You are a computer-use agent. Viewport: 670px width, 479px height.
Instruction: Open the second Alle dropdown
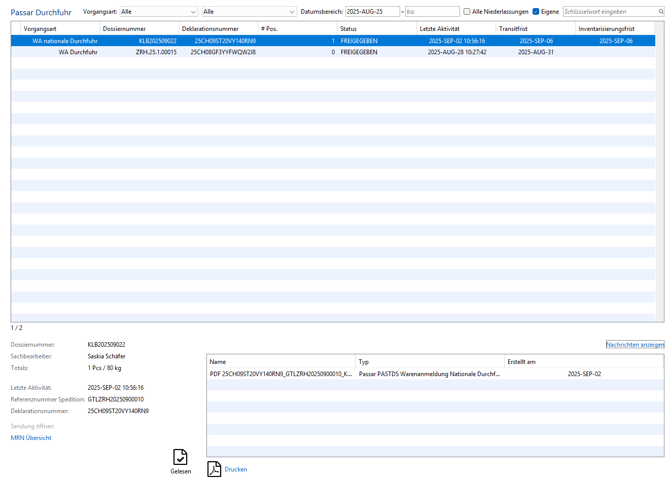coord(249,12)
